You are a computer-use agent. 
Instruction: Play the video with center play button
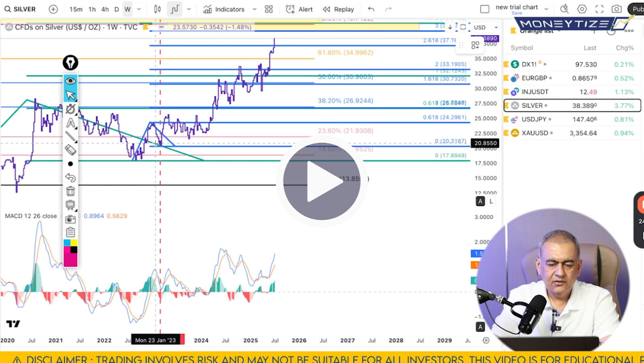tap(322, 181)
